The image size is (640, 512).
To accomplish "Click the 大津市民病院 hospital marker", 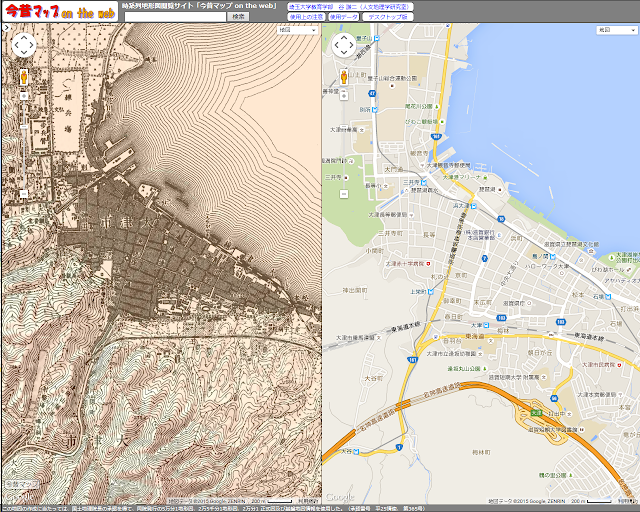I will point(620,365).
